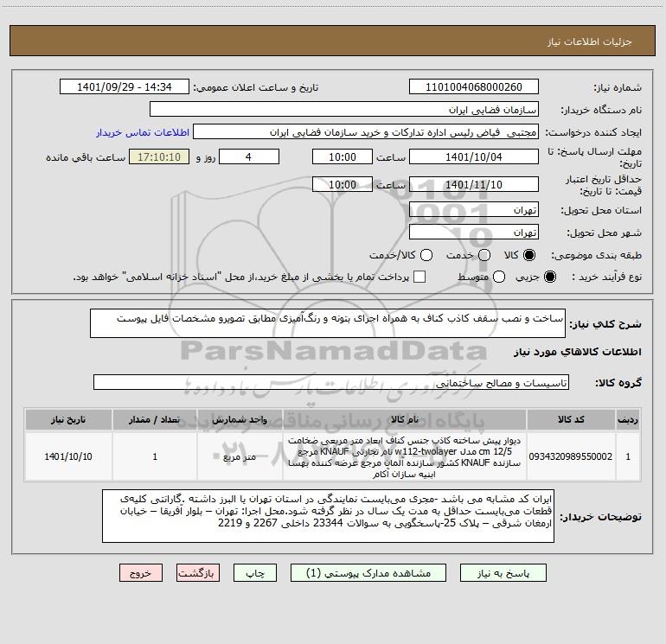Select the خدمت radio button

point(484,255)
